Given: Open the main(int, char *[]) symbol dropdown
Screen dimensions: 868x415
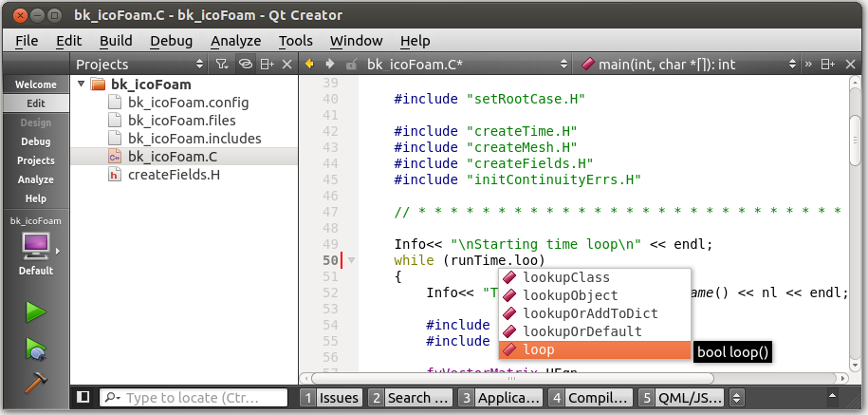Looking at the screenshot, I should pyautogui.click(x=688, y=65).
